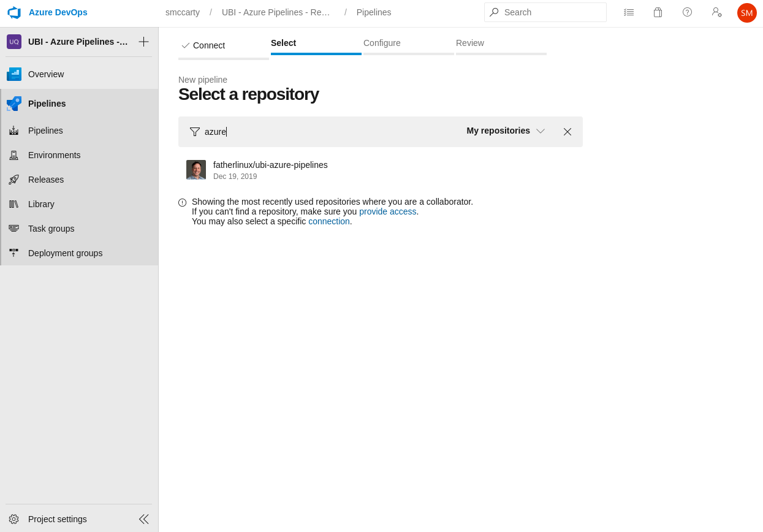The height and width of the screenshot is (532, 763).
Task: Click the connection link
Action: click(328, 221)
